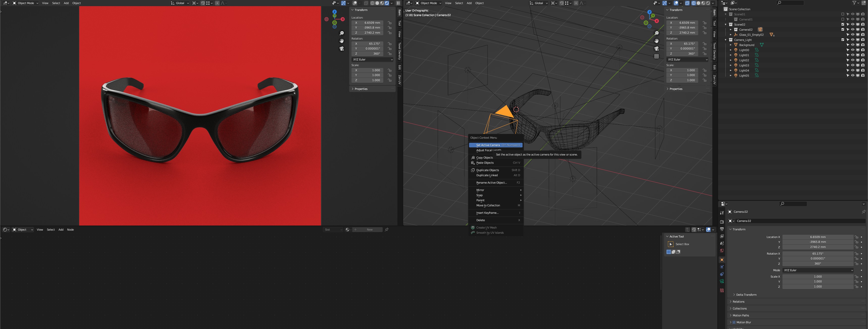868x329 pixels.
Task: Open the View Layer properties tab icon
Action: 722,236
